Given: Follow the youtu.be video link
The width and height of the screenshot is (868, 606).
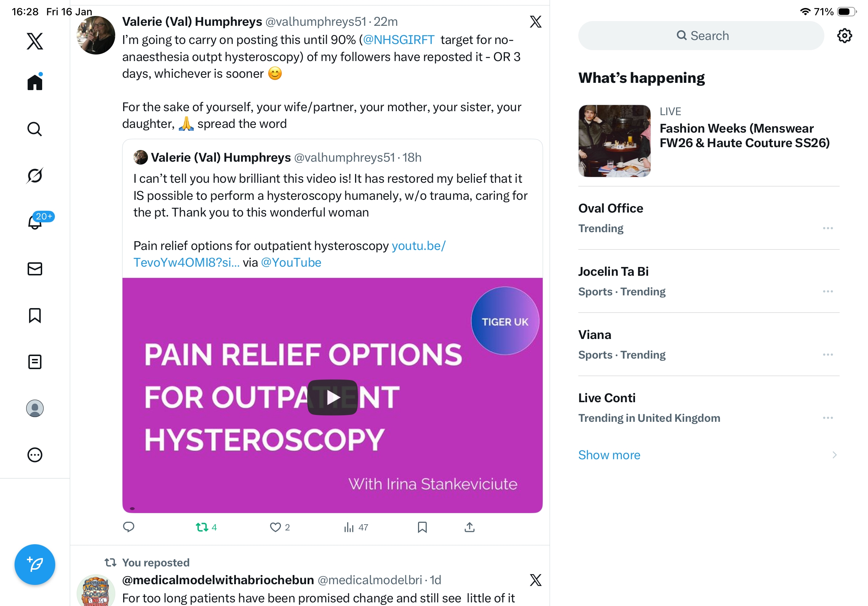Looking at the screenshot, I should click(x=289, y=254).
